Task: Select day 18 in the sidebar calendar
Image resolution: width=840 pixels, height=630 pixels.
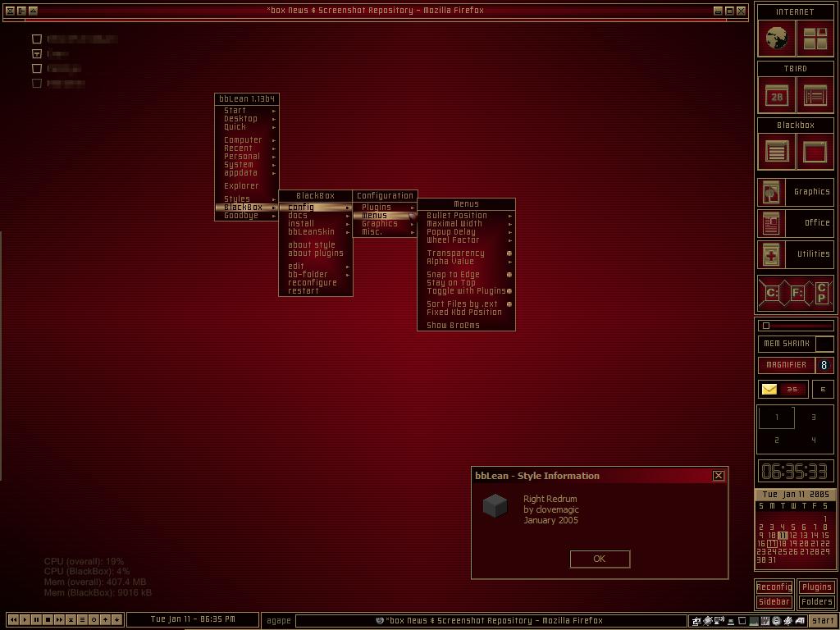Action: tap(783, 544)
